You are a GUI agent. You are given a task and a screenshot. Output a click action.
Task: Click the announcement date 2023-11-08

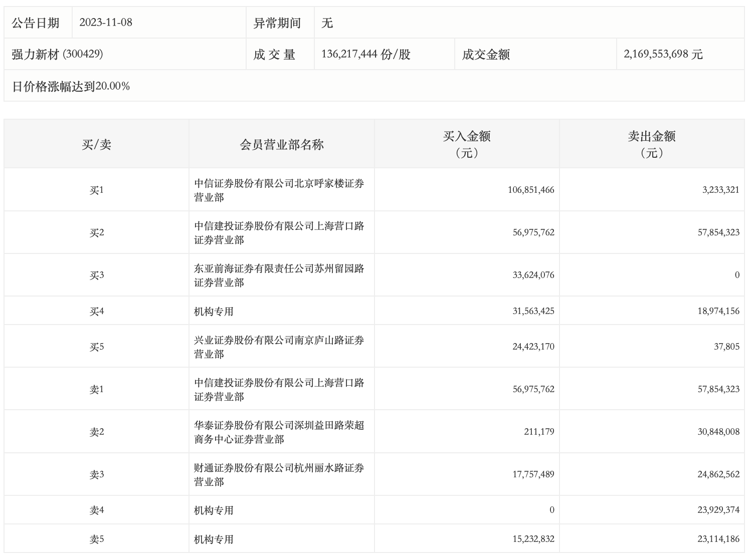(x=106, y=23)
